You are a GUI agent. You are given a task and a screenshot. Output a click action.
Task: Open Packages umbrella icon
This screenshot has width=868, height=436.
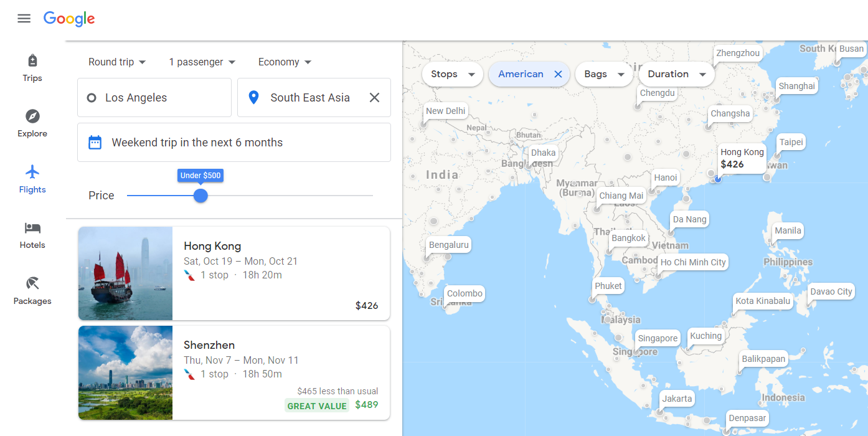click(x=32, y=284)
